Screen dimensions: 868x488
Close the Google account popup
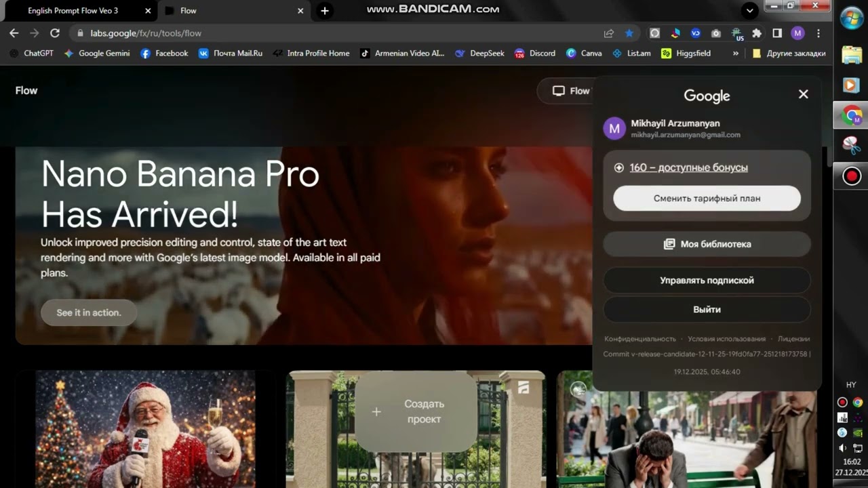[803, 94]
